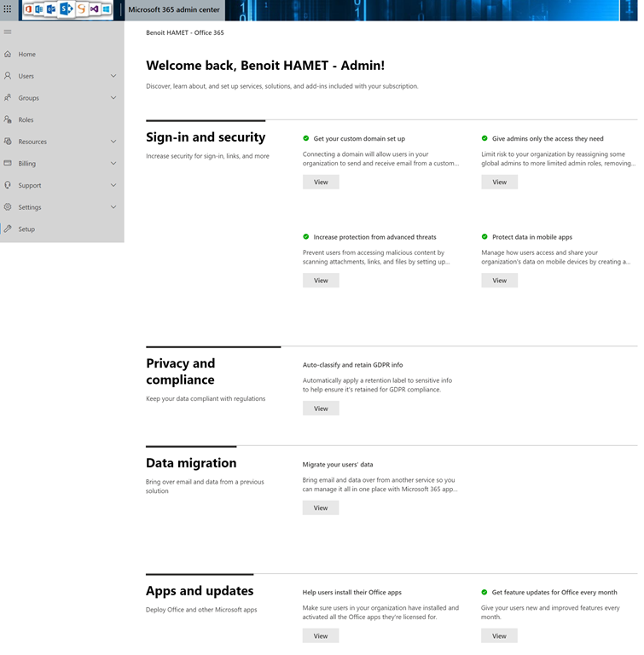Click the Sign-in and security heading
This screenshot has width=644, height=655.
click(x=206, y=137)
